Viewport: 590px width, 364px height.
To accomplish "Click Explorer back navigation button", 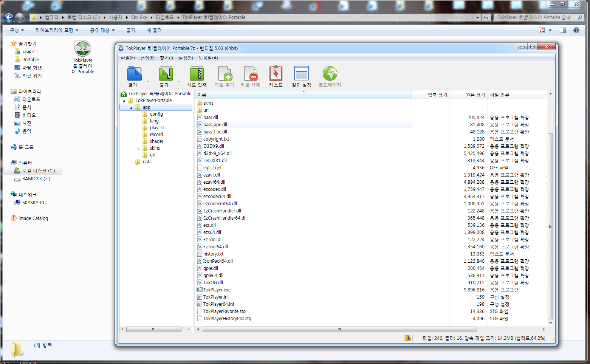I will coord(9,17).
